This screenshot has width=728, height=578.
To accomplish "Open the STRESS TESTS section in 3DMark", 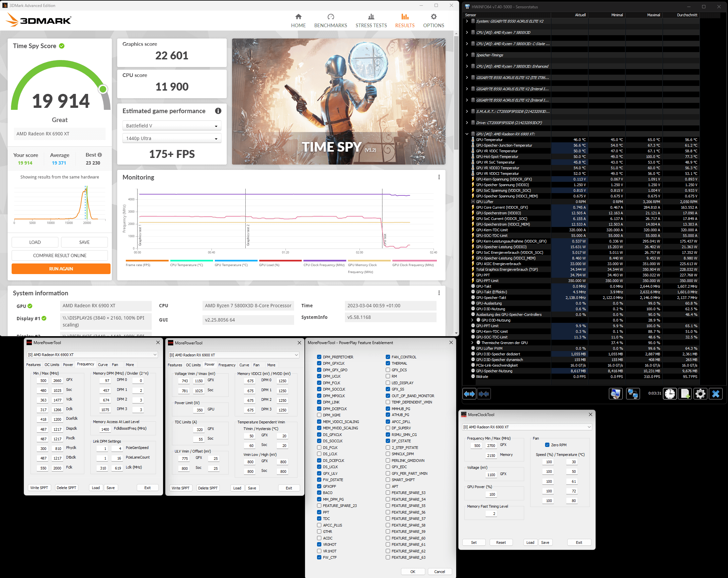I will click(x=371, y=21).
